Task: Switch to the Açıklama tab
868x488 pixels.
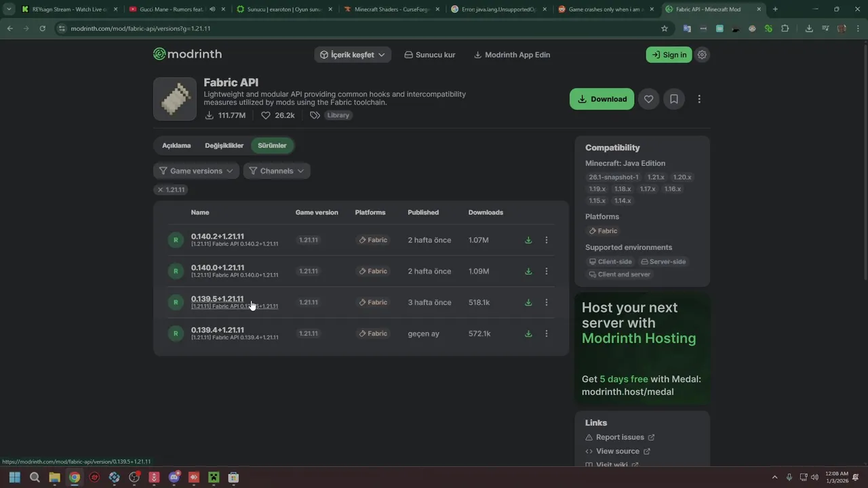Action: pyautogui.click(x=176, y=146)
